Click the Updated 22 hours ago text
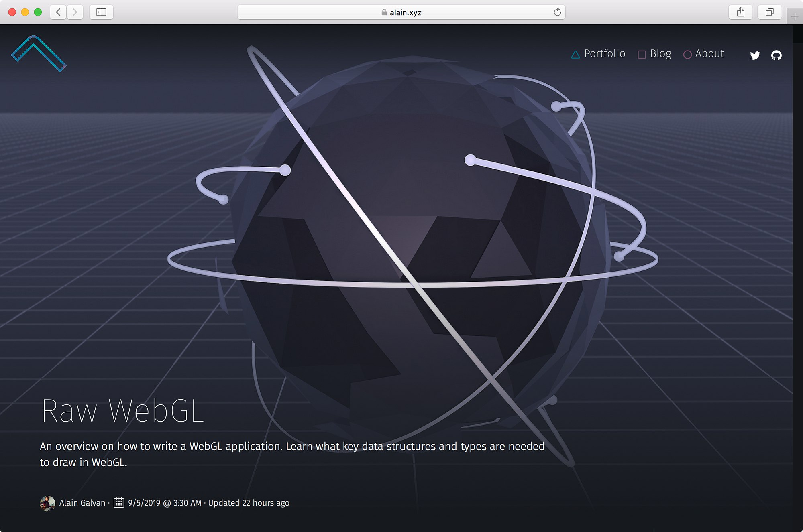The image size is (803, 532). (x=249, y=503)
